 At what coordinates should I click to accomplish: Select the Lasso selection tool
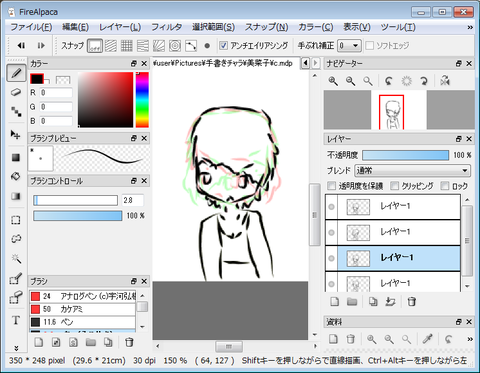coord(16,239)
